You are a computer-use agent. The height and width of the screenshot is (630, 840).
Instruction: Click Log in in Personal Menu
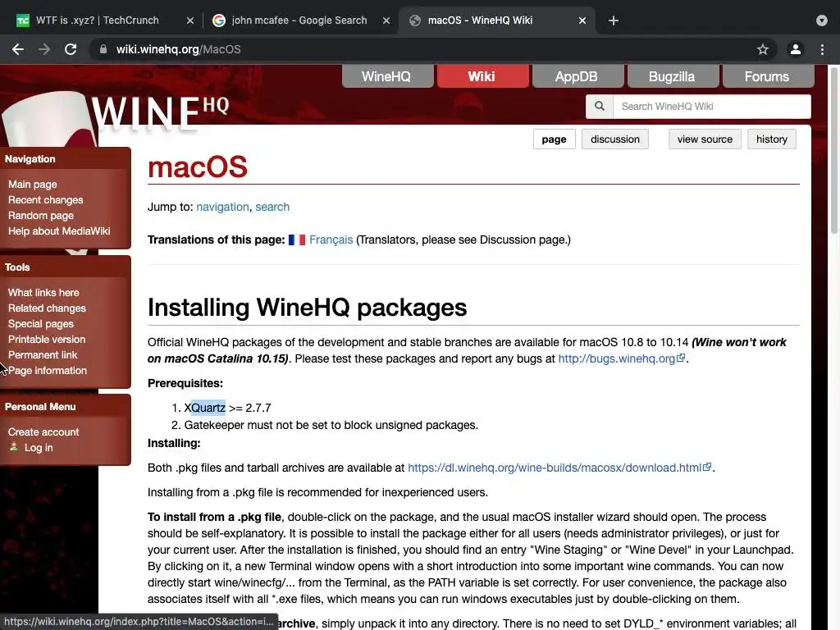pos(39,447)
